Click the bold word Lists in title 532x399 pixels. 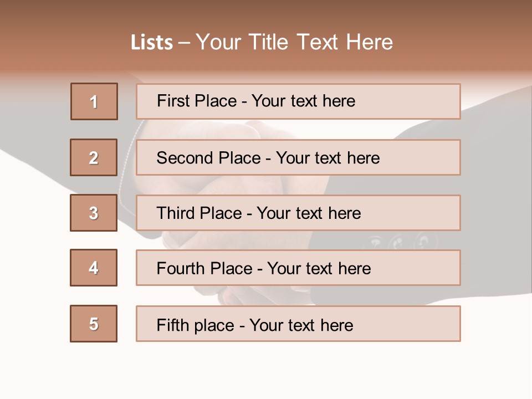(x=152, y=43)
